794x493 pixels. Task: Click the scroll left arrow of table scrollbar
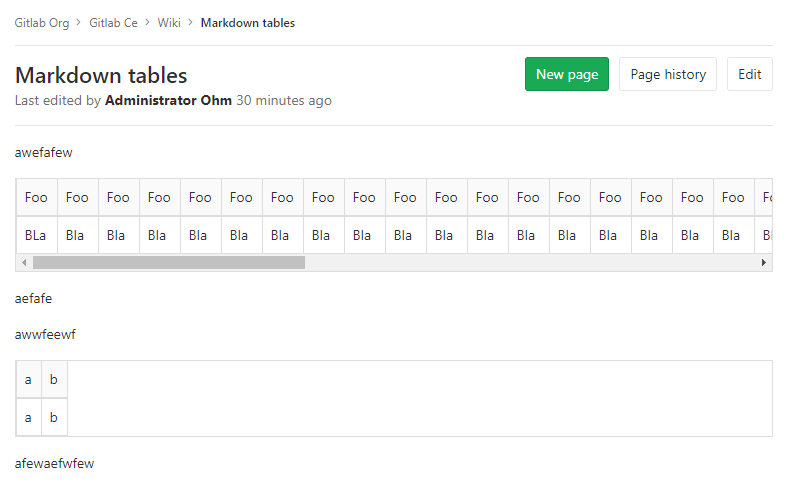[x=23, y=262]
